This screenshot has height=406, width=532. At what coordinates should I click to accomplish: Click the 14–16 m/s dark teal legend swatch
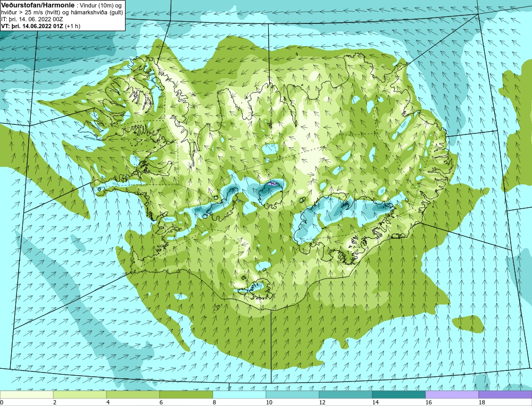point(399,394)
